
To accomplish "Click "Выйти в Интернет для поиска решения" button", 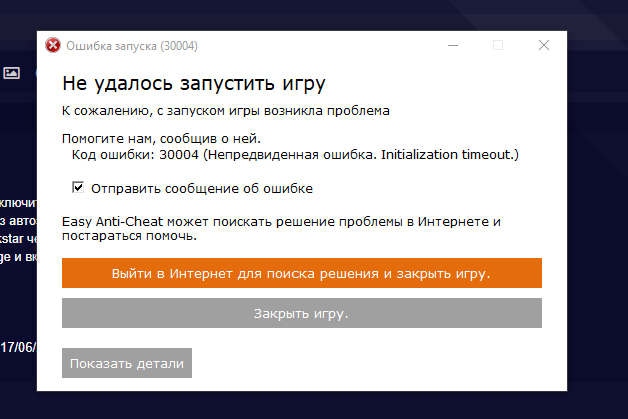I will pyautogui.click(x=302, y=273).
